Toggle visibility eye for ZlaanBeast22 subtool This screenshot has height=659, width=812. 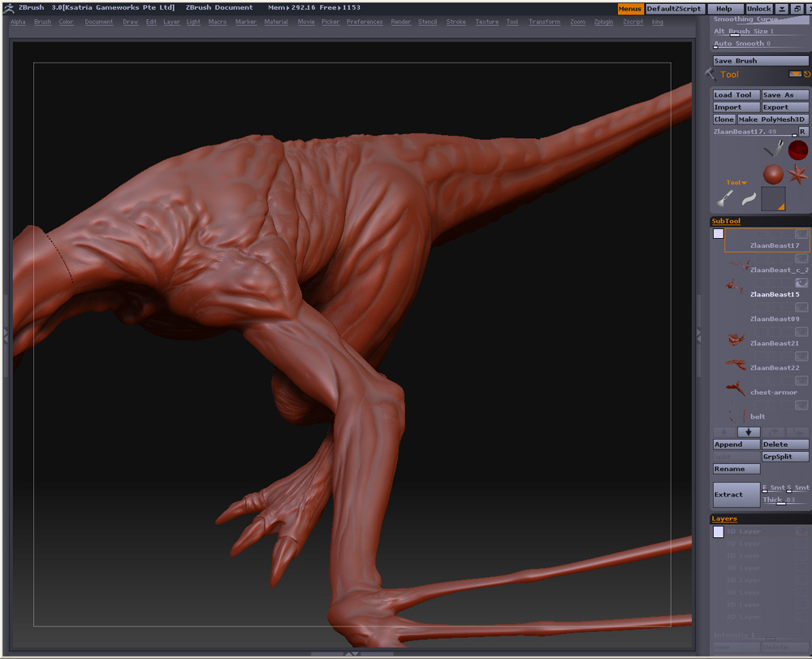click(801, 356)
